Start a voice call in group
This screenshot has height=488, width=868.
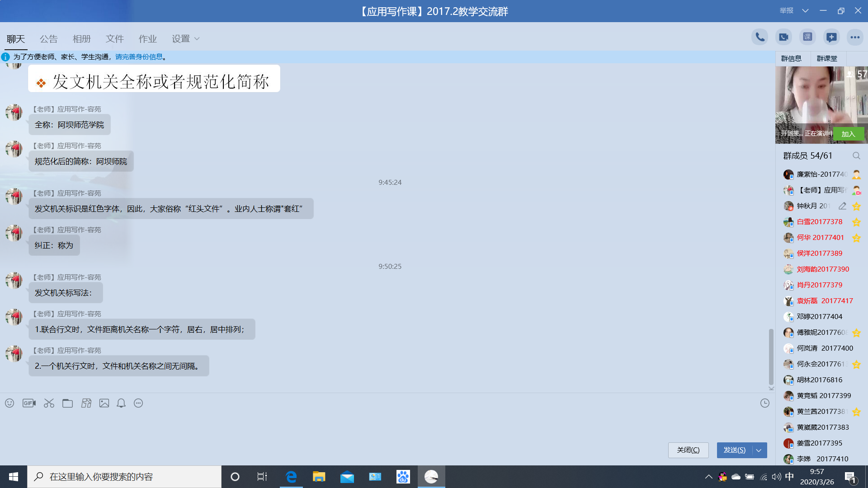pos(760,37)
